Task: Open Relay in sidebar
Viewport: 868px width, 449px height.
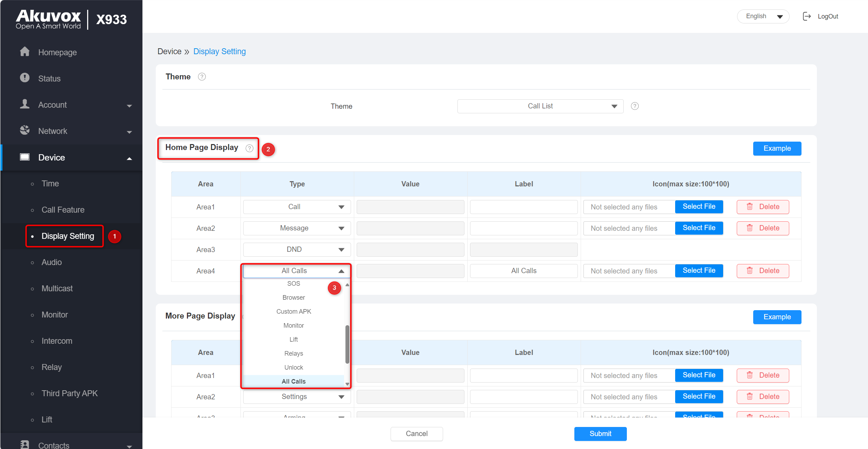Action: (51, 367)
